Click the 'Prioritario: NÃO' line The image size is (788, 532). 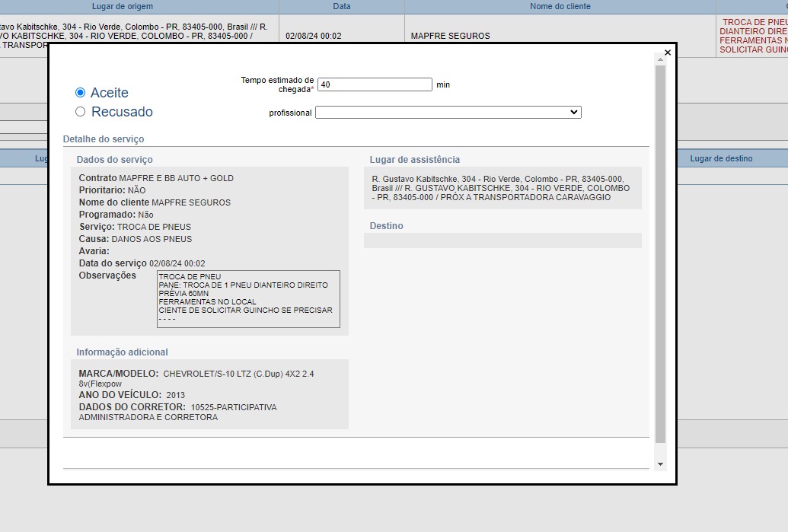pos(112,190)
